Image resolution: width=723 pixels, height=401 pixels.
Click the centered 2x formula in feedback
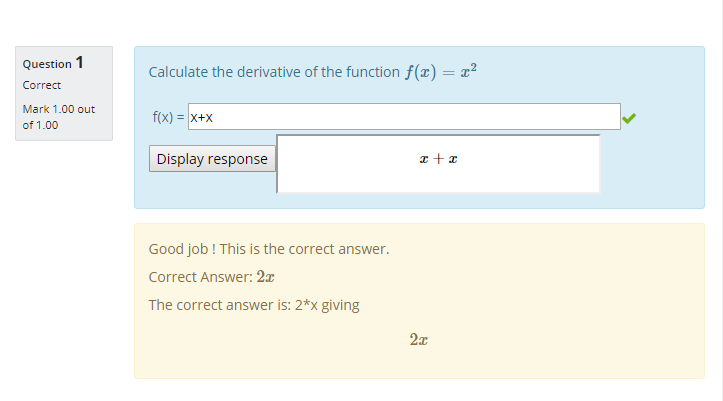coord(419,340)
